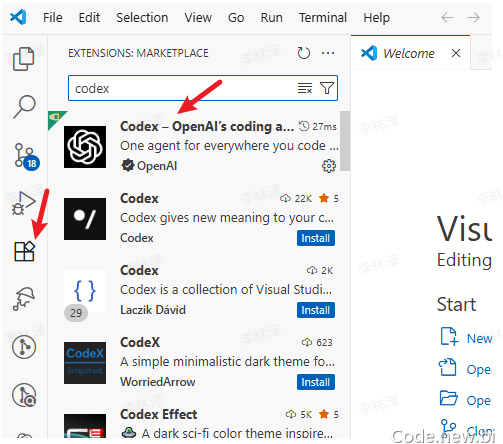Screen dimensions: 503x444
Task: Go back with the left arrow
Action: [447, 17]
